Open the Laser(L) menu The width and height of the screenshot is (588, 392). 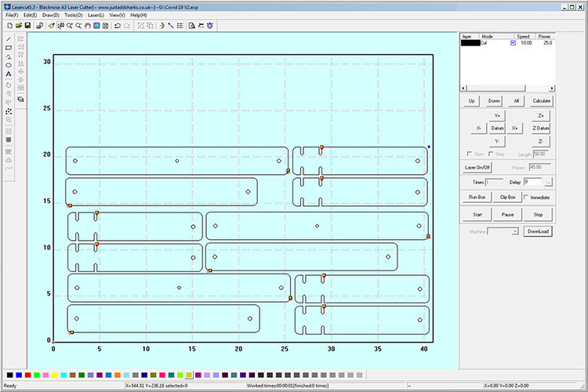tap(96, 15)
